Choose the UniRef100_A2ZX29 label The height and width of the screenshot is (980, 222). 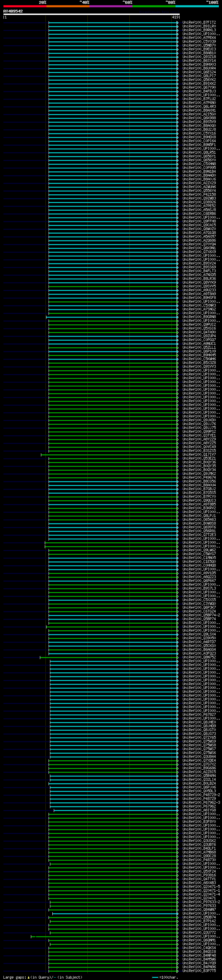(199, 183)
